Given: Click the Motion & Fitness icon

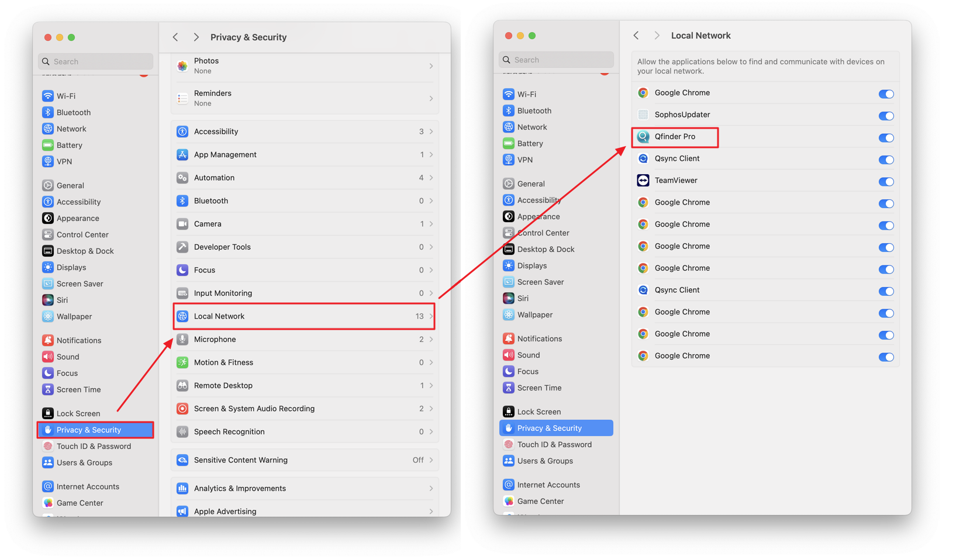Looking at the screenshot, I should click(x=182, y=362).
